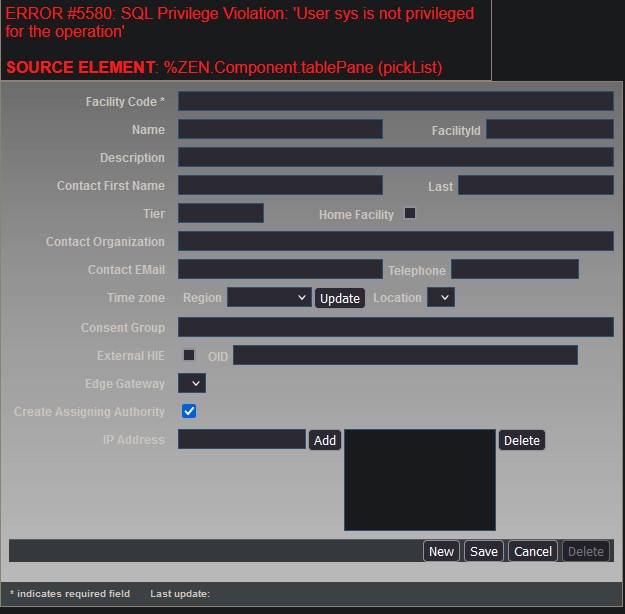The width and height of the screenshot is (625, 614).
Task: Click the Cancel button
Action: [x=533, y=551]
